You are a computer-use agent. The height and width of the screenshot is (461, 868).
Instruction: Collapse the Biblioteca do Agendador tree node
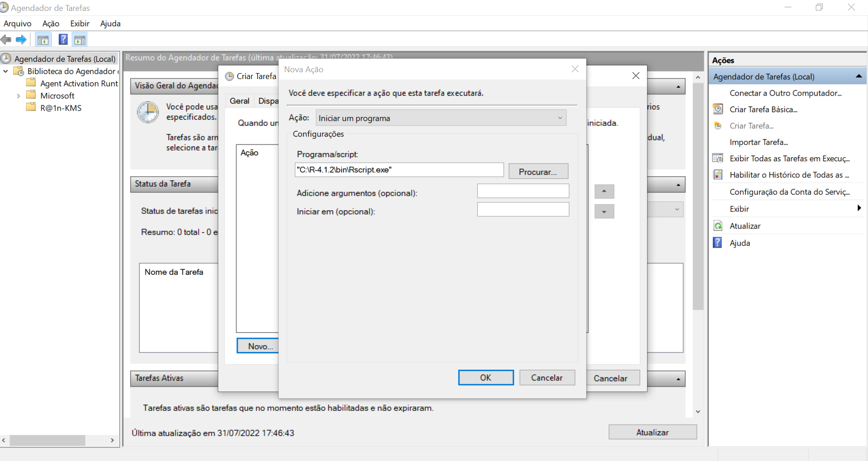(5, 71)
